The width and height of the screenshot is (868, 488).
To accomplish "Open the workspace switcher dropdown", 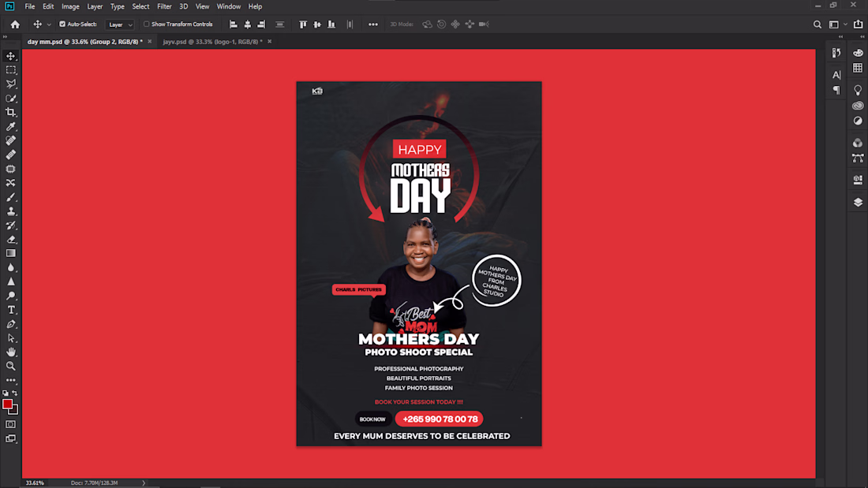I will pyautogui.click(x=836, y=24).
